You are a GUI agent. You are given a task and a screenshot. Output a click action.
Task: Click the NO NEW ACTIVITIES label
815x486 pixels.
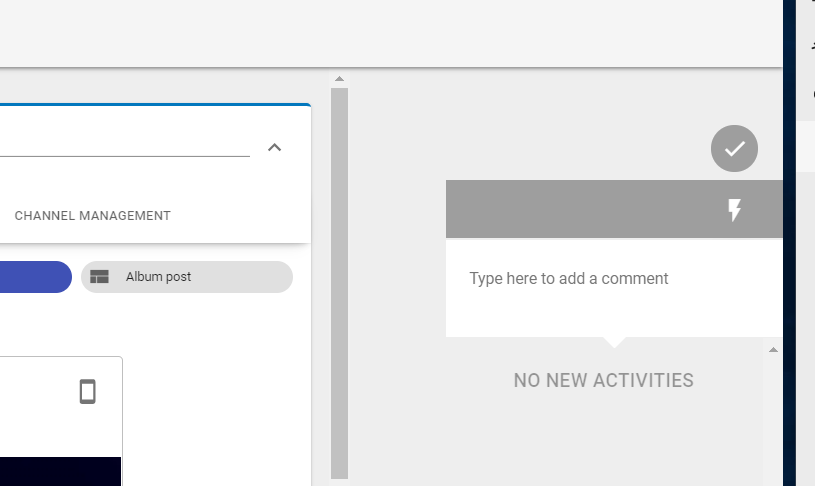(603, 380)
